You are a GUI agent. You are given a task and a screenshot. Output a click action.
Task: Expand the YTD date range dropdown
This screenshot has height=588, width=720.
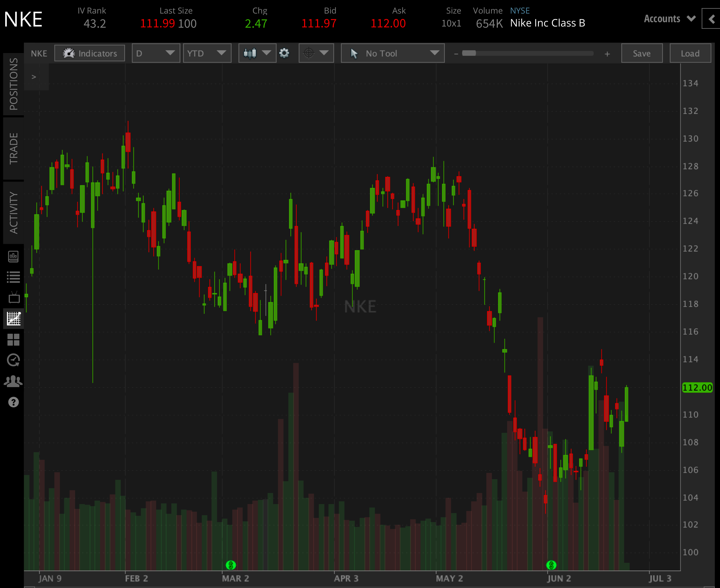pos(207,53)
